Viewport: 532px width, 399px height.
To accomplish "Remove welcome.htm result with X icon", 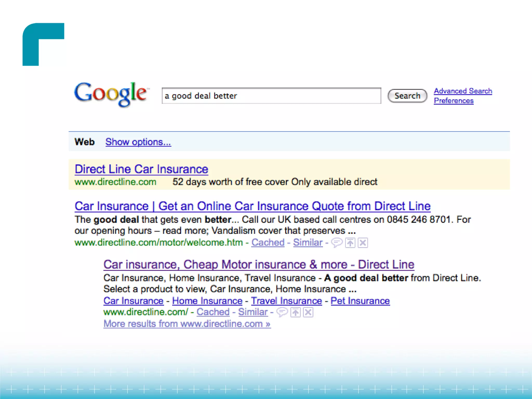I will (363, 243).
